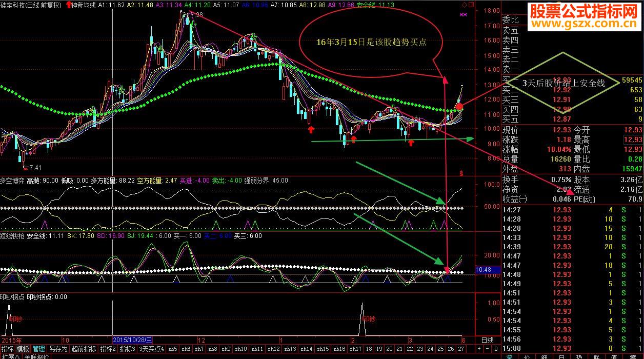This screenshot has width=644, height=359.
Task: Select the zh8 indicator tab
Action: pos(213,349)
